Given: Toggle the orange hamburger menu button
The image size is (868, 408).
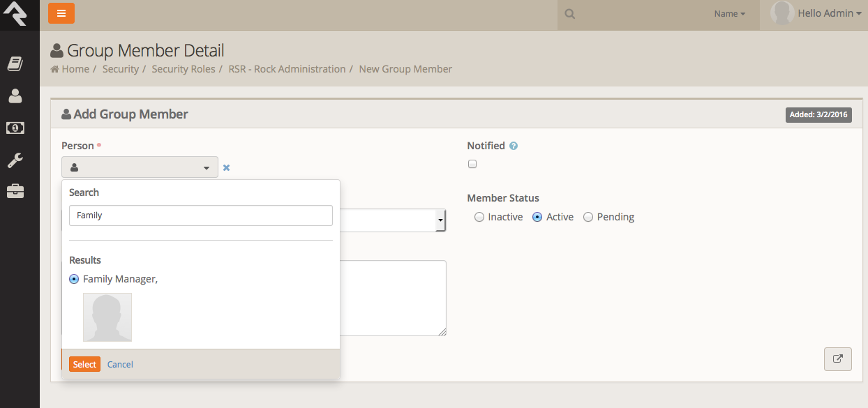Looking at the screenshot, I should click(x=61, y=13).
